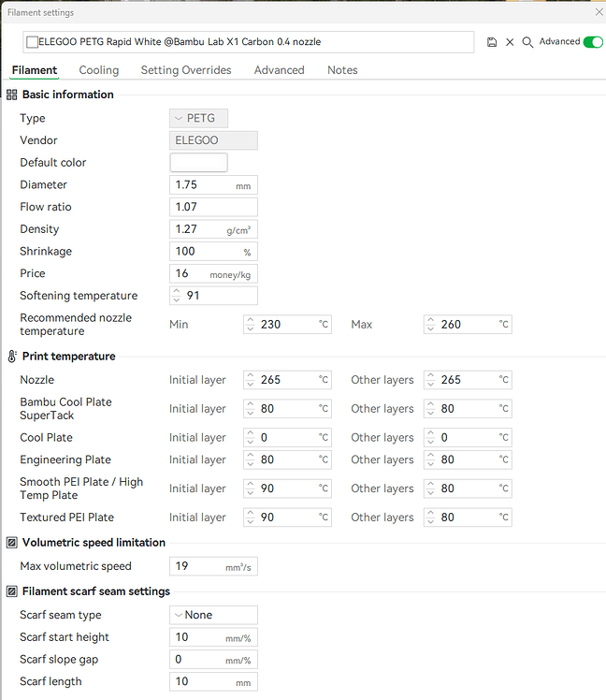Click the Scarf length 10 field
The image size is (606, 700).
[213, 681]
